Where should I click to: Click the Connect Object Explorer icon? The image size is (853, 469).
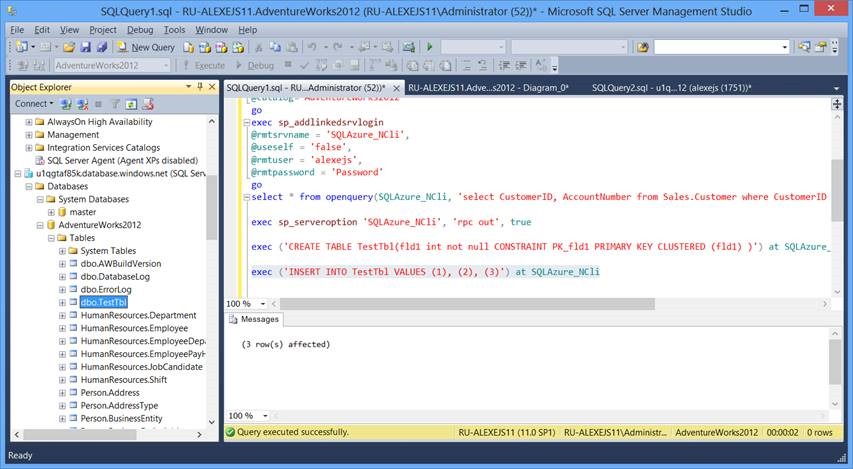coord(66,104)
